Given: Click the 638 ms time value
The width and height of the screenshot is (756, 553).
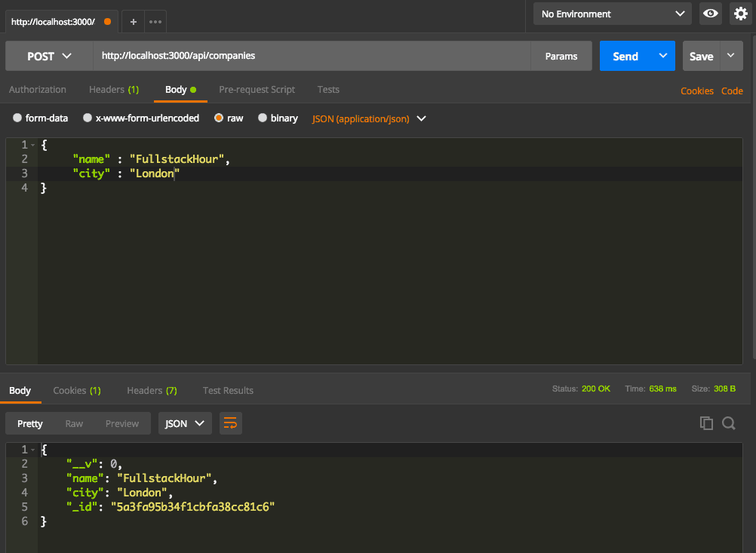Looking at the screenshot, I should [x=662, y=389].
